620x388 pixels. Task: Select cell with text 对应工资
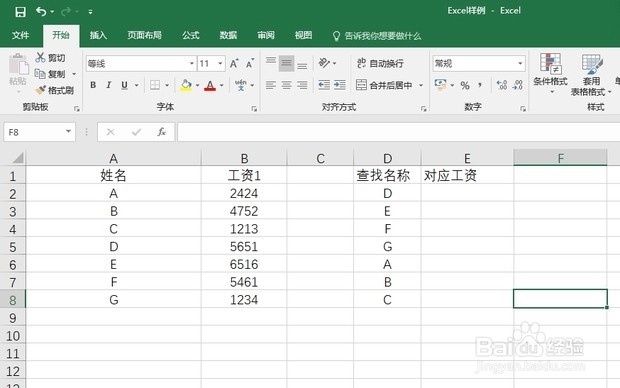467,175
